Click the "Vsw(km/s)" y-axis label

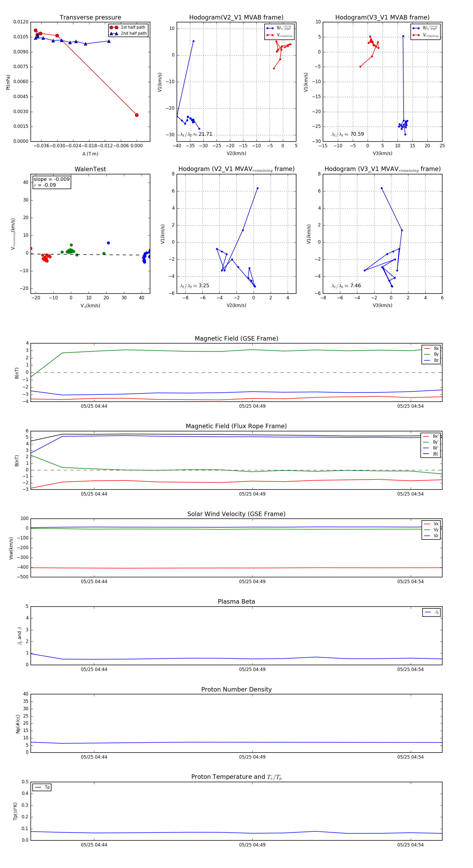[11, 548]
